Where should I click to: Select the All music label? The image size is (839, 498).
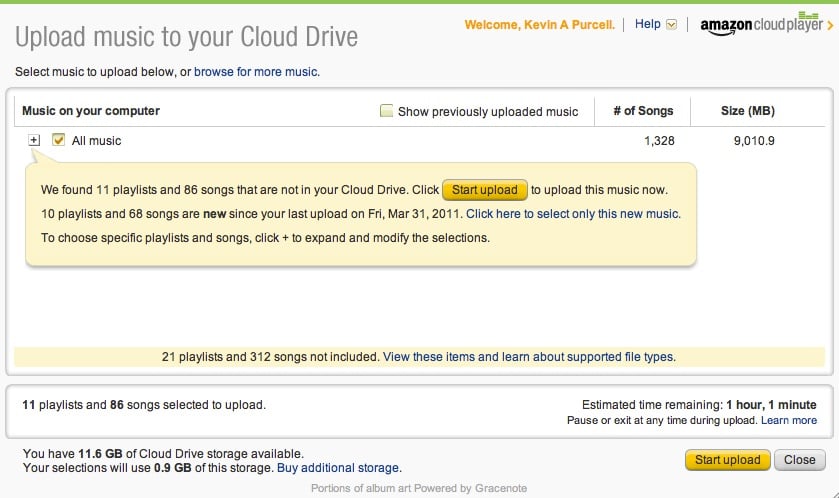click(96, 141)
